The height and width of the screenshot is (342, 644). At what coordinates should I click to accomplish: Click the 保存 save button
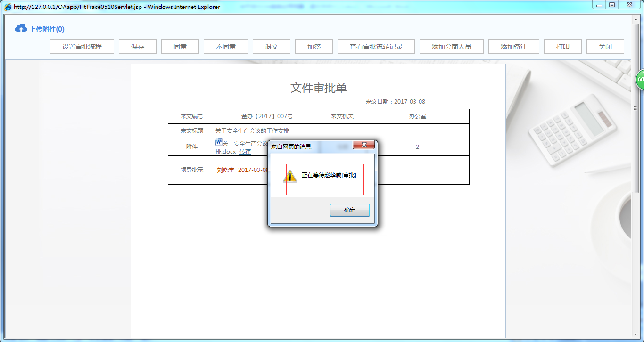[138, 47]
